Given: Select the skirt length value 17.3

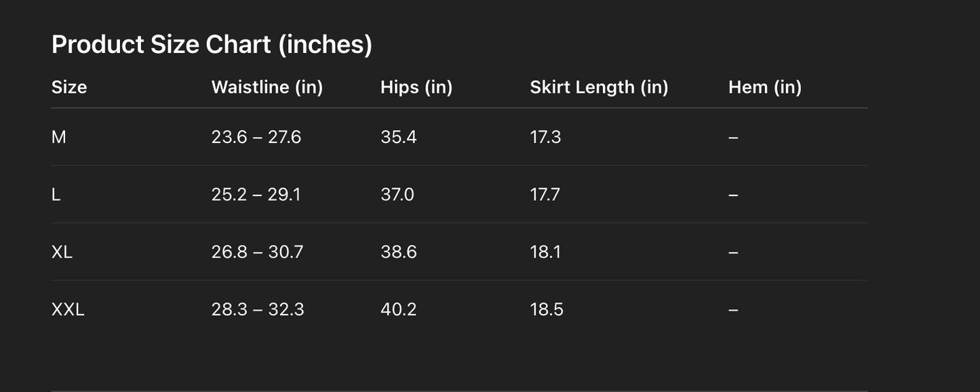Looking at the screenshot, I should click(545, 137).
